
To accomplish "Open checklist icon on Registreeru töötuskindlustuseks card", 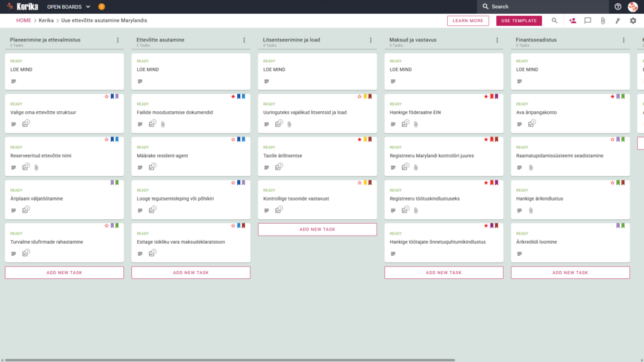I will tap(406, 210).
